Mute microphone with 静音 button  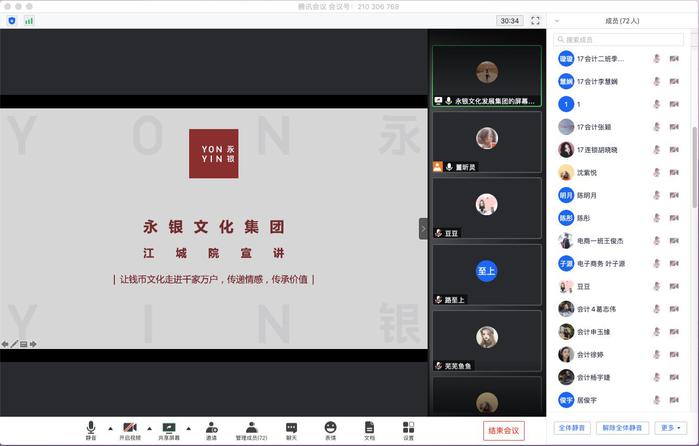click(91, 430)
